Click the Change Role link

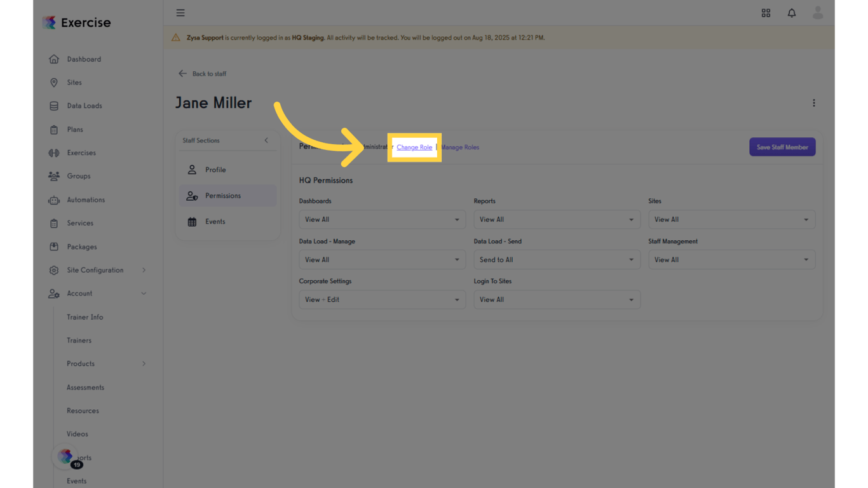[414, 147]
